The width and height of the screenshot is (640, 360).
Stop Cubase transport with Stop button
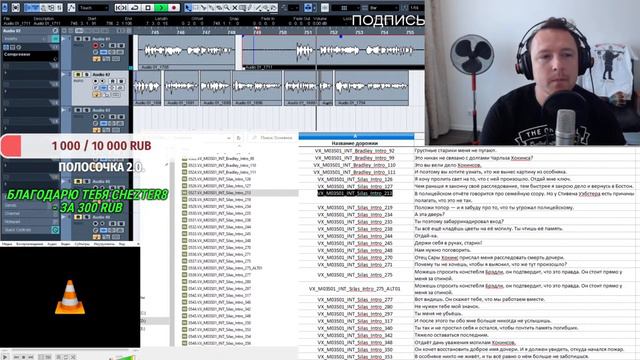(x=148, y=8)
